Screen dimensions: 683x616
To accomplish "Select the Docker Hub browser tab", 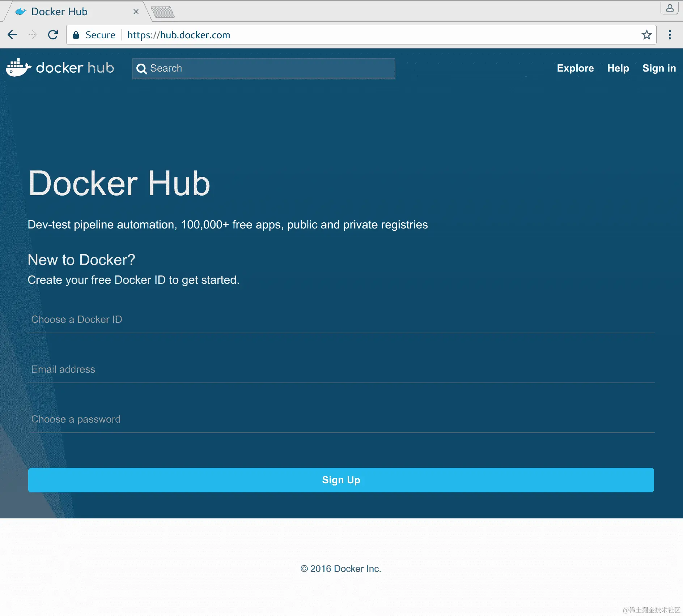I will point(76,12).
